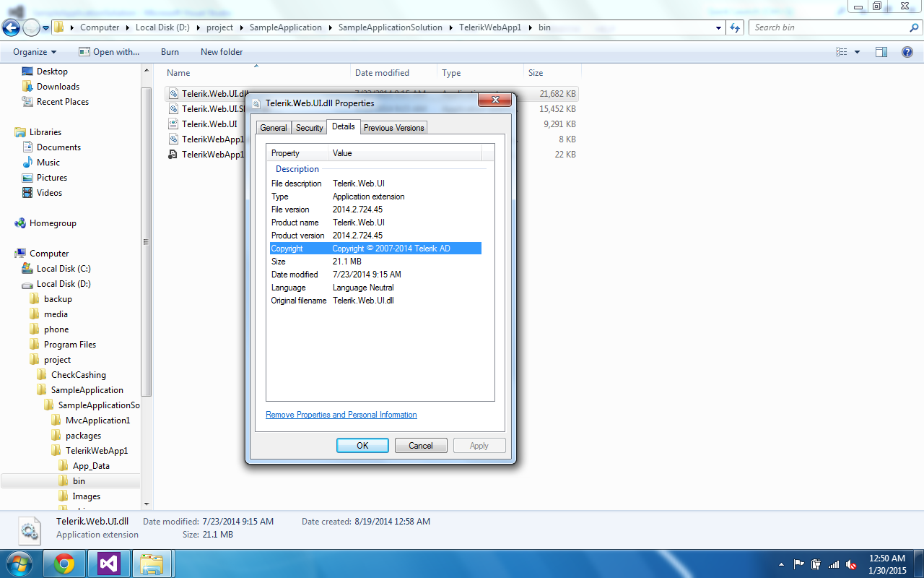Click OK in the Properties dialog
Image resolution: width=924 pixels, height=578 pixels.
point(362,446)
